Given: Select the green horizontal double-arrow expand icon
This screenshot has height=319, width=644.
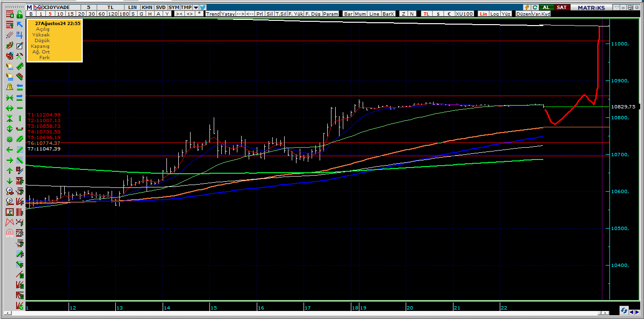Looking at the screenshot, I should click(x=9, y=108).
